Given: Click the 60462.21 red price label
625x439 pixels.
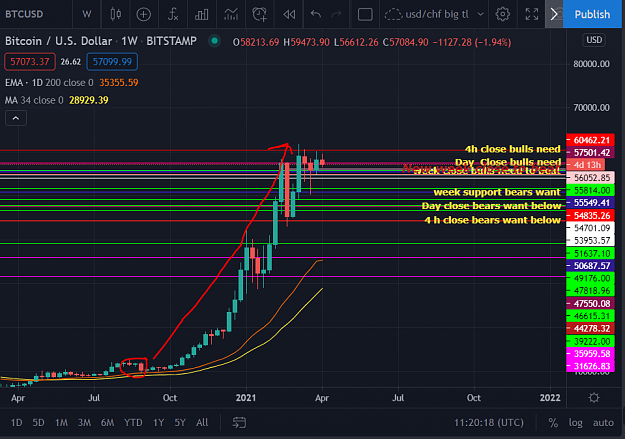Looking at the screenshot, I should (590, 140).
